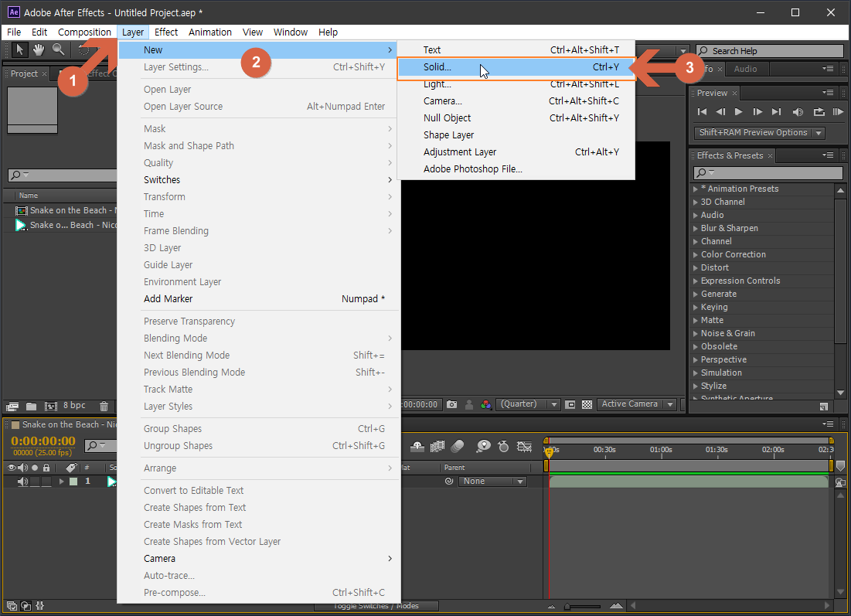Select the Zoom magnifier tool
The image size is (851, 616).
(x=58, y=50)
